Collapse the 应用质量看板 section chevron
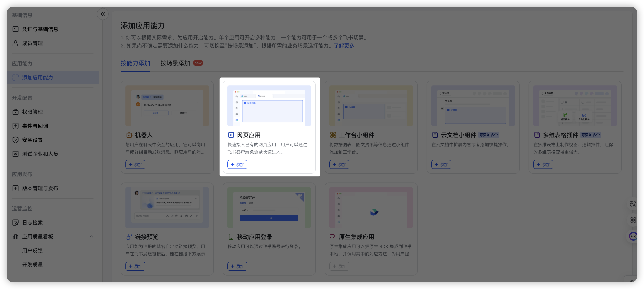 click(91, 237)
